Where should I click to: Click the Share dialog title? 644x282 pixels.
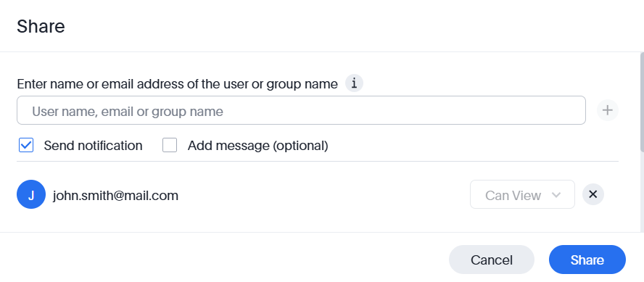click(x=41, y=27)
